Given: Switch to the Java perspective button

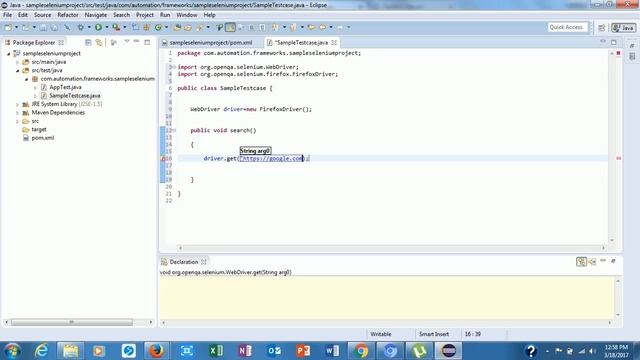Looking at the screenshot, I should coord(623,28).
